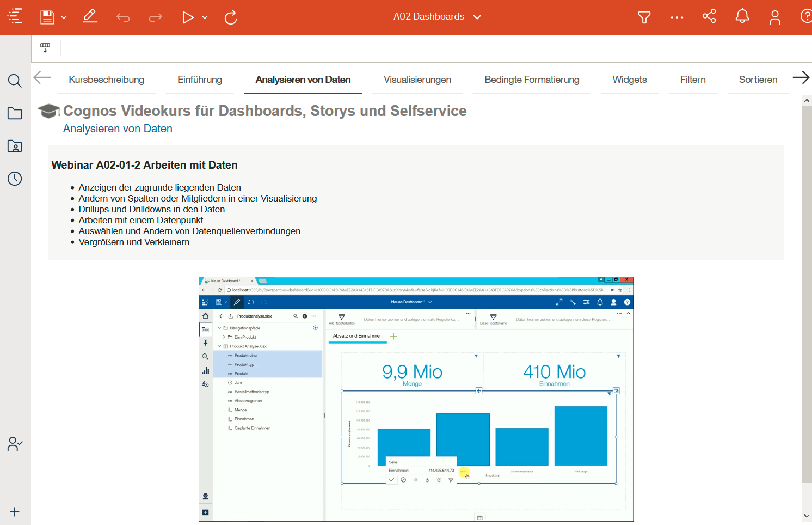
Task: Open search in the left sidebar
Action: click(15, 81)
